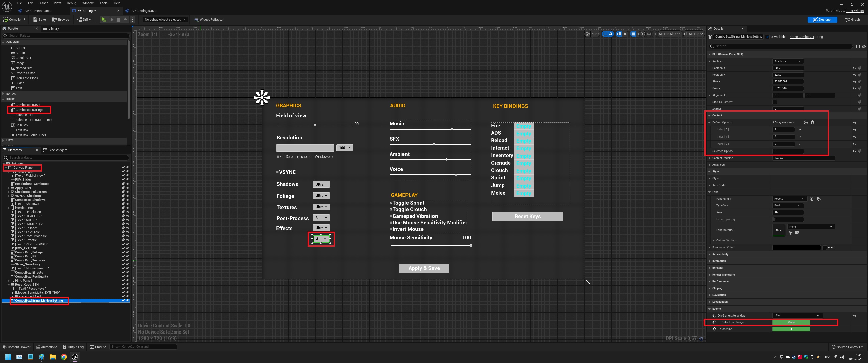The width and height of the screenshot is (868, 363).
Task: Enable the Size To Content checkbox
Action: tap(774, 102)
